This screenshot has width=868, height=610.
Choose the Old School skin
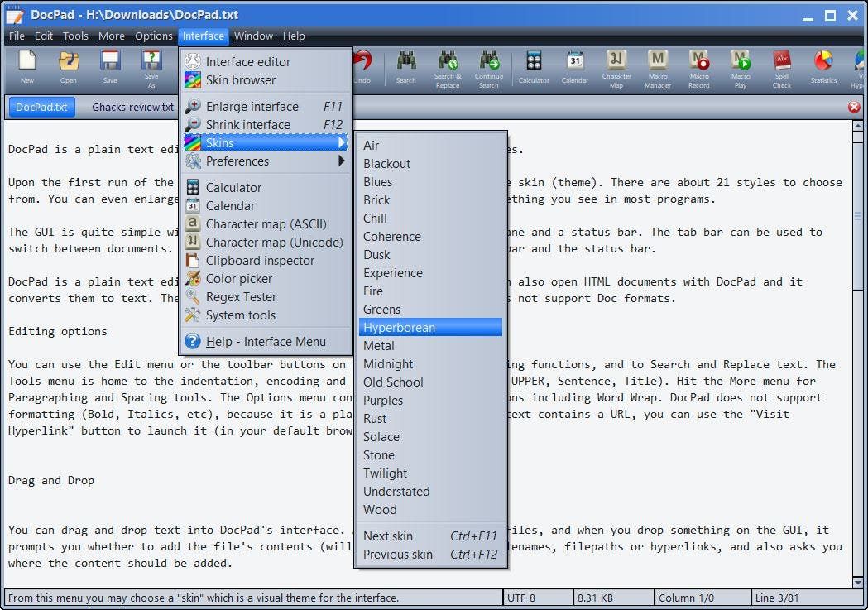point(430,382)
